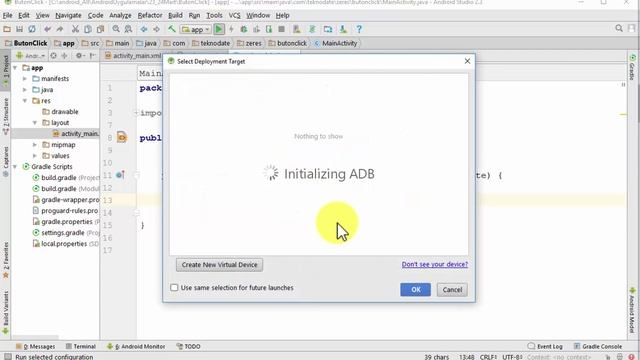Open the Android Monitor tool window
640x360 pixels.
(x=136, y=346)
